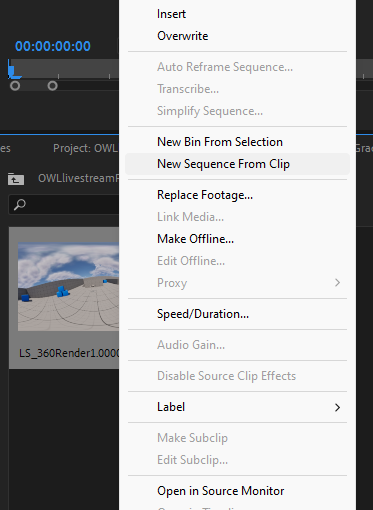Click Open in Source Monitor

(220, 491)
